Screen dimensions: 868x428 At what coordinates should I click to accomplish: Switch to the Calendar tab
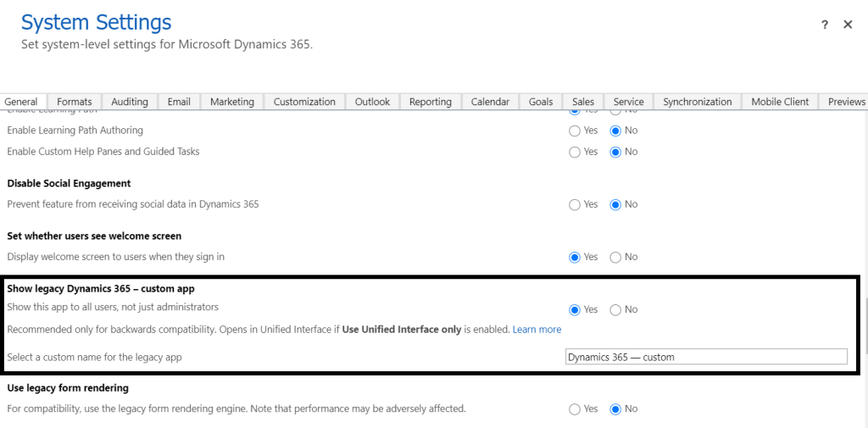click(490, 102)
